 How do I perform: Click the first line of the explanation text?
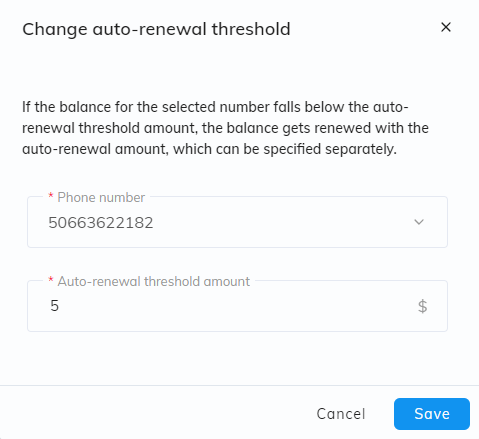(x=215, y=107)
